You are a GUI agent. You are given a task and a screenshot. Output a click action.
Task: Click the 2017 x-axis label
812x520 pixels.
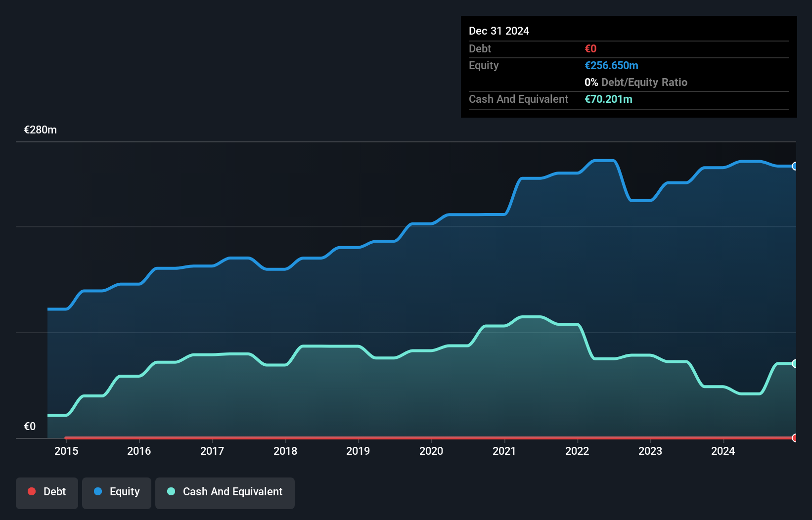(212, 451)
